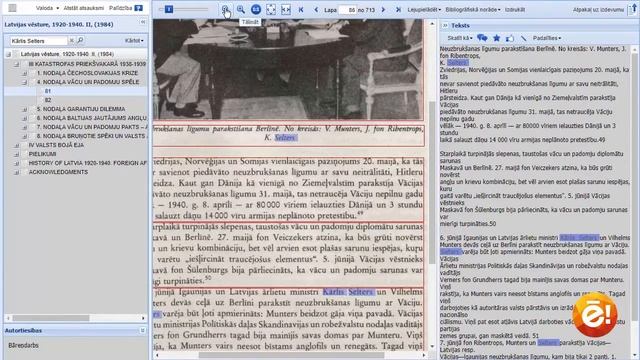Click the fit-to-page view icon
Viewport: 640px width, 360px height.
click(271, 9)
